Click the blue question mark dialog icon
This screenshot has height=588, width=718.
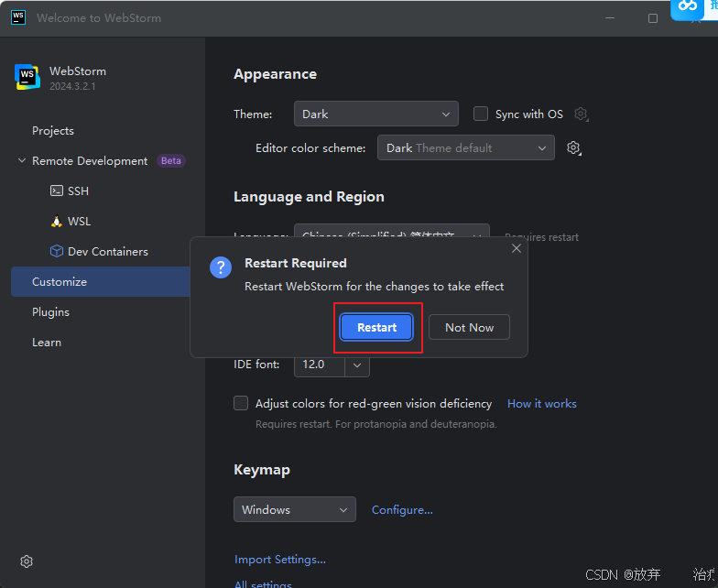click(x=220, y=267)
